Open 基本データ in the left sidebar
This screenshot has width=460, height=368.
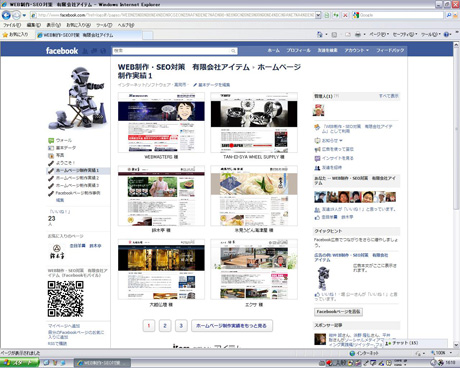click(66, 148)
